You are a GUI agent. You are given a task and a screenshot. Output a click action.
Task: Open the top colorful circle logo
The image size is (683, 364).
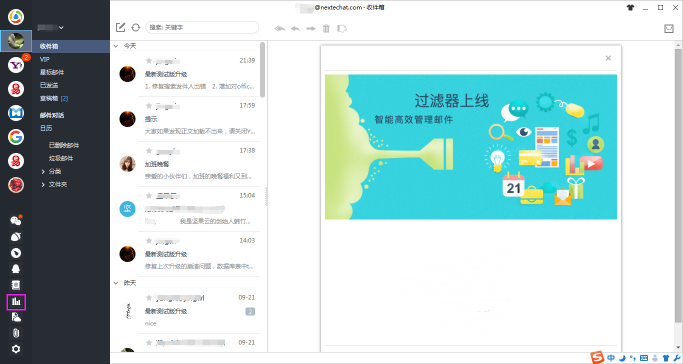(16, 17)
